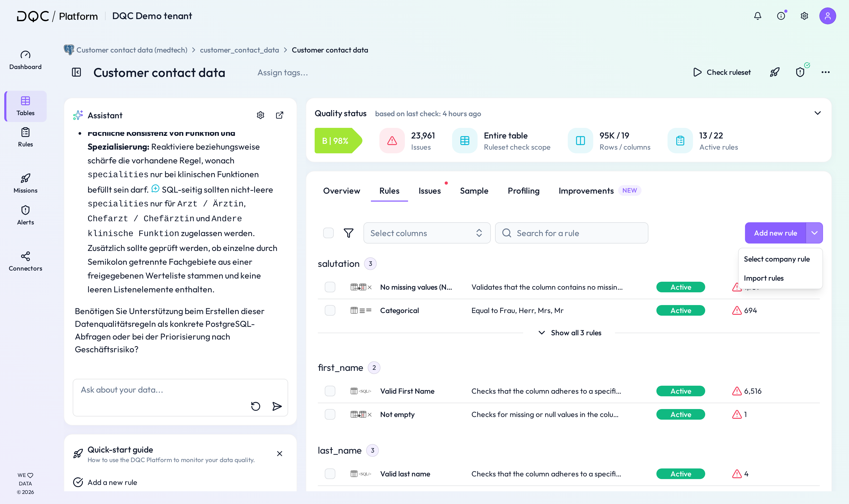Check the Categorical rule checkbox
Viewport: 849px width, 504px height.
(330, 310)
